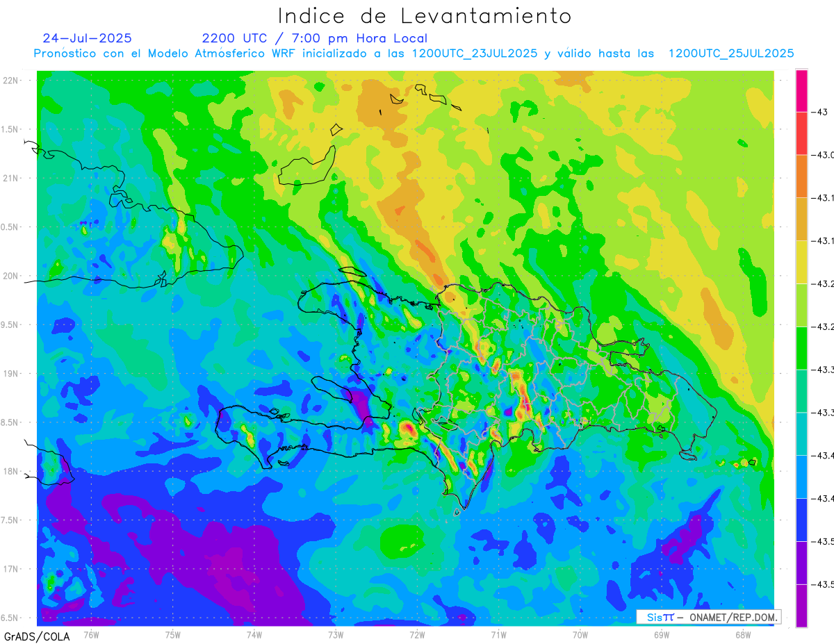Click the "17N" latitude label

point(12,569)
